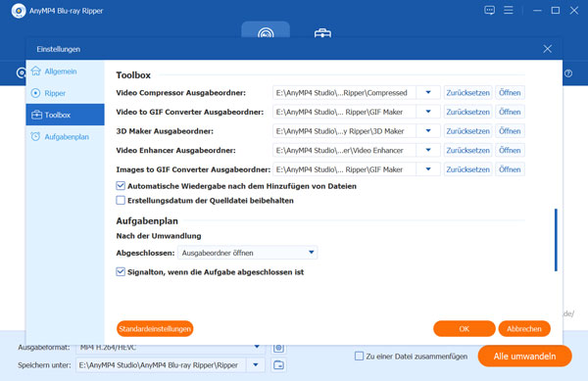The width and height of the screenshot is (588, 381).
Task: Click the AnyMP4 app logo icon
Action: (x=19, y=11)
